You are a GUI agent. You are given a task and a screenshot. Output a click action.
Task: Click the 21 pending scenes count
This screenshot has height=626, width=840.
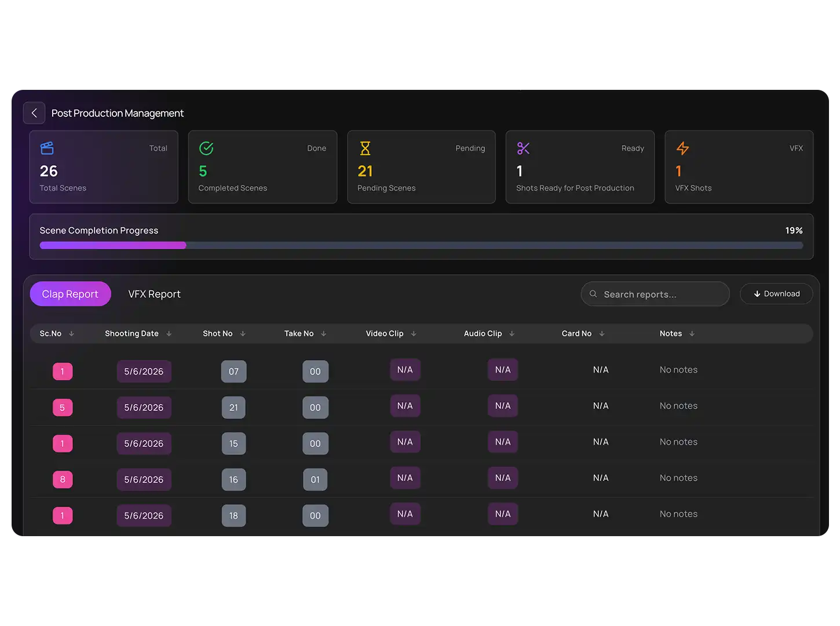point(365,171)
